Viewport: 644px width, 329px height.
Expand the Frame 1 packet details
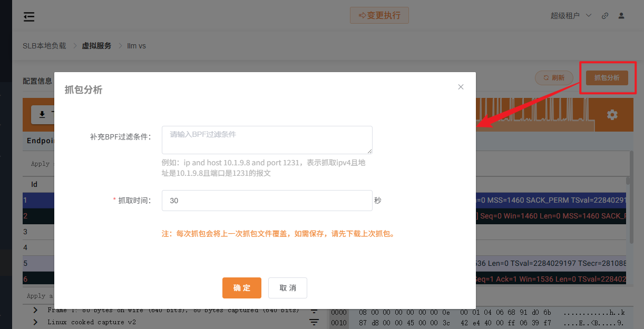click(x=34, y=310)
